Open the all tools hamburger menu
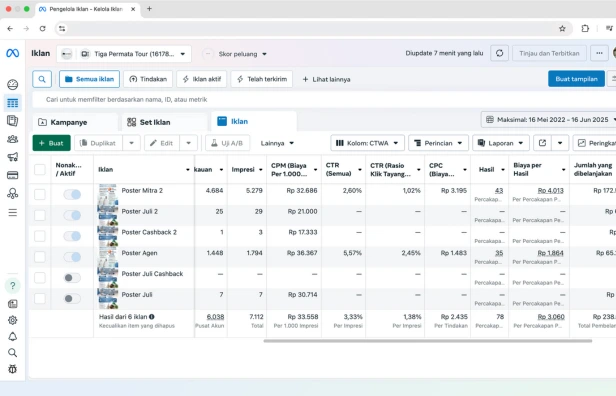 click(x=13, y=213)
